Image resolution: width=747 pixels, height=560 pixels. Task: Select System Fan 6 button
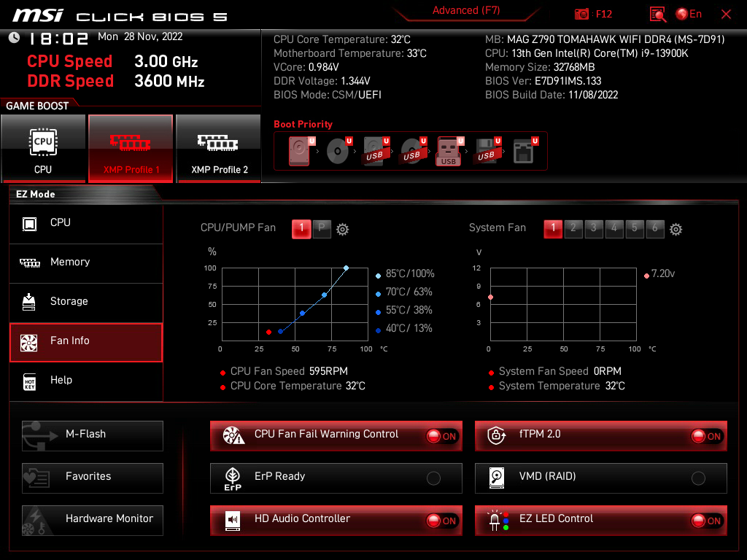click(x=655, y=228)
